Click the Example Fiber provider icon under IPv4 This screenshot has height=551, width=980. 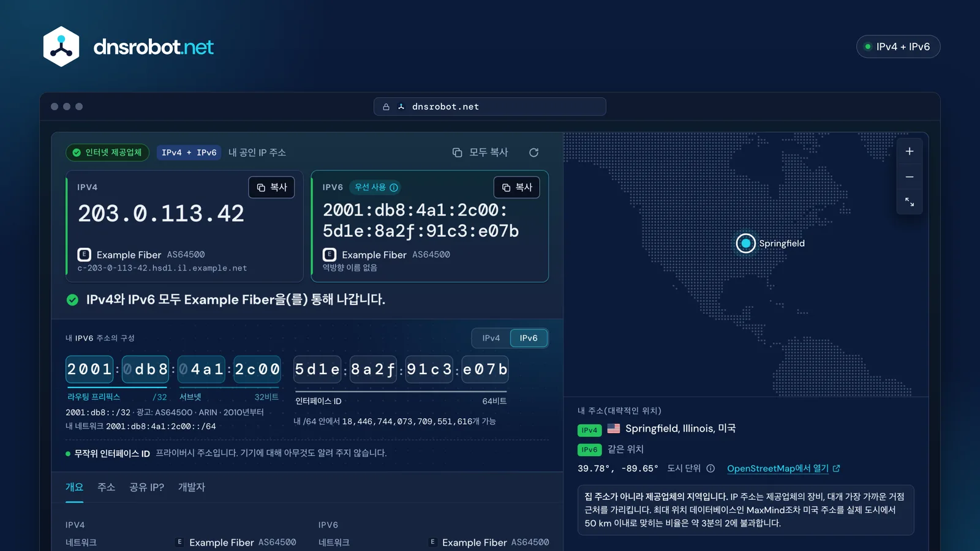click(85, 255)
